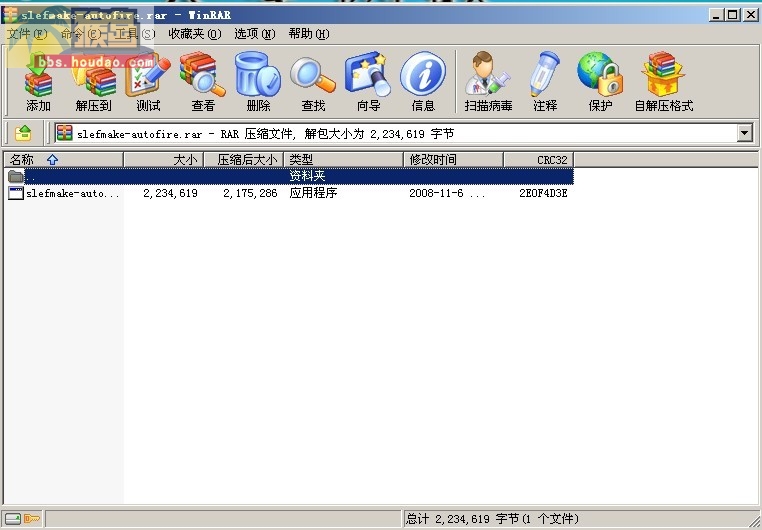Click the 应用程序 type cell
762x530 pixels.
coord(313,193)
